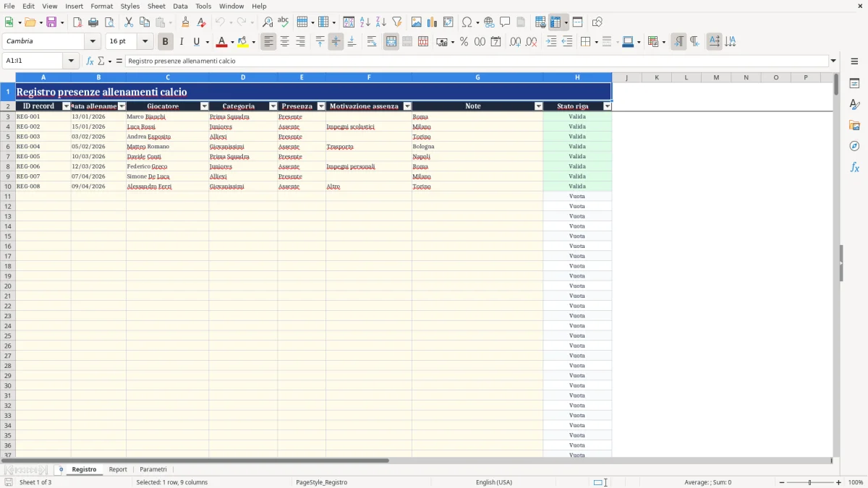868x488 pixels.
Task: Open filter dropdown on Categoria header
Action: pos(273,106)
